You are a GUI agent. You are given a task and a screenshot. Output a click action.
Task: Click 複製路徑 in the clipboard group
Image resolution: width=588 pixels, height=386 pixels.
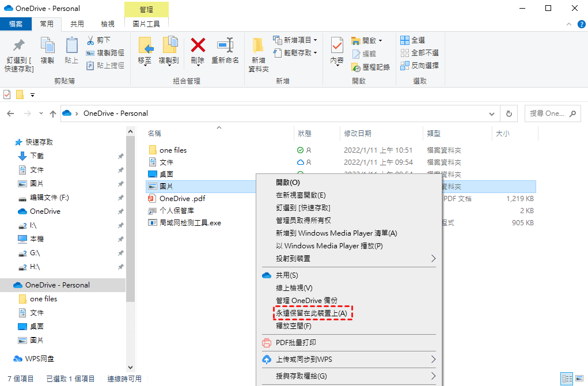(x=105, y=53)
